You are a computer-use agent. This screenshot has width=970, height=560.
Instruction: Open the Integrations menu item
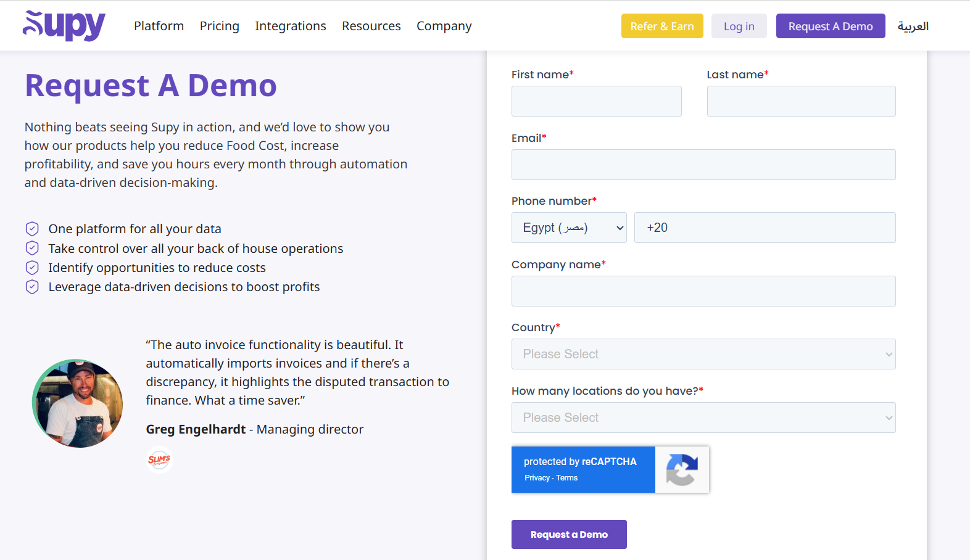[290, 26]
